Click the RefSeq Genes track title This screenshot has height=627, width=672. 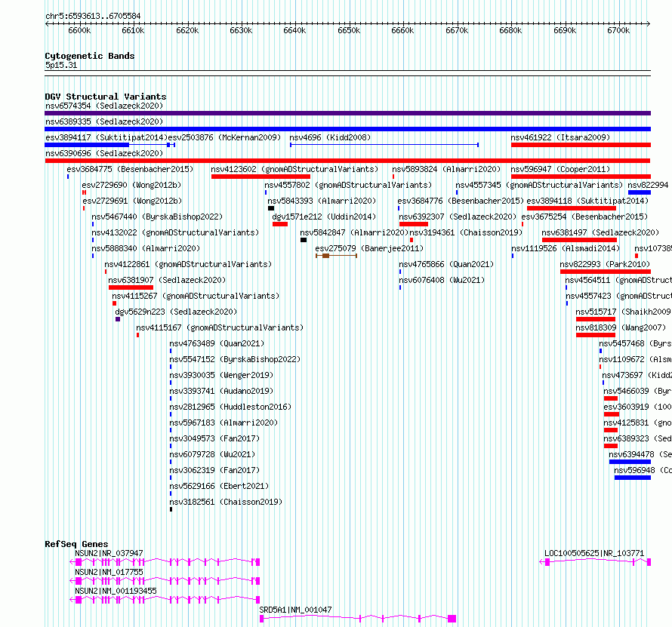tap(76, 544)
